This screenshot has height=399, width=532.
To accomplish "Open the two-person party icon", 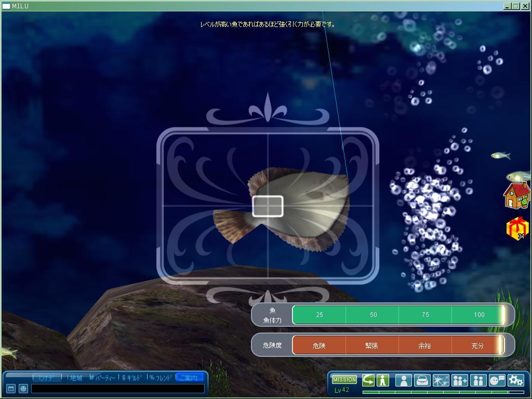I will pos(478,380).
